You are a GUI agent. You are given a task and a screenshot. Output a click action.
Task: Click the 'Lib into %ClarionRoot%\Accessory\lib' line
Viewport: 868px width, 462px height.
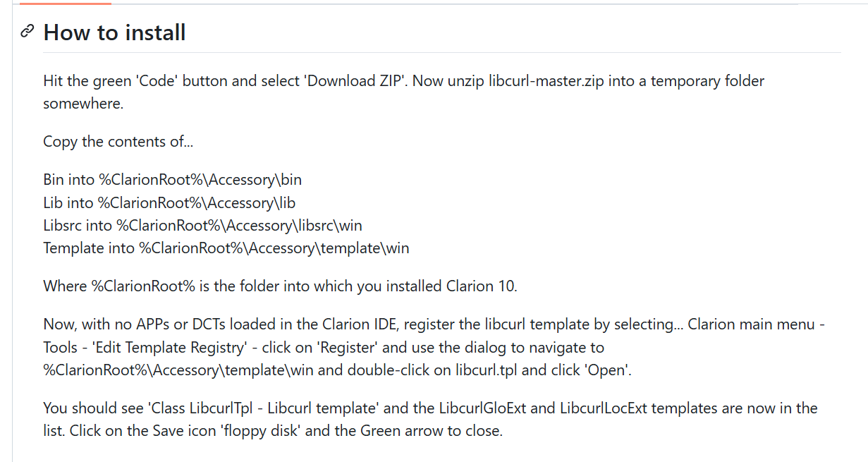click(169, 202)
